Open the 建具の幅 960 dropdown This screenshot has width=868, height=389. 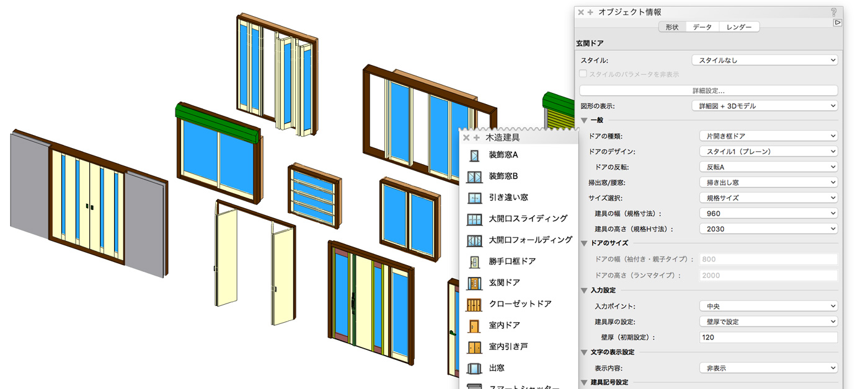(x=769, y=213)
